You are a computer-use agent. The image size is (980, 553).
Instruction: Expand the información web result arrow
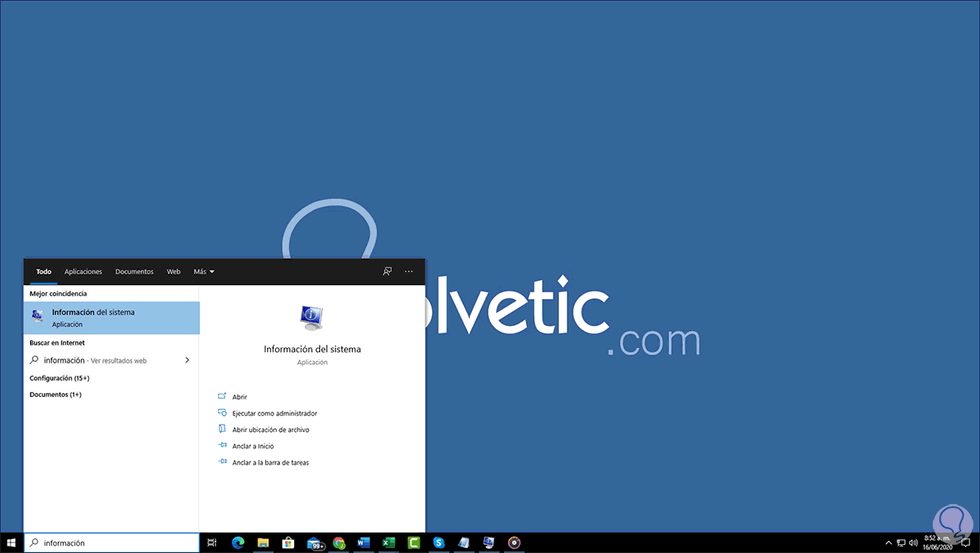click(187, 360)
